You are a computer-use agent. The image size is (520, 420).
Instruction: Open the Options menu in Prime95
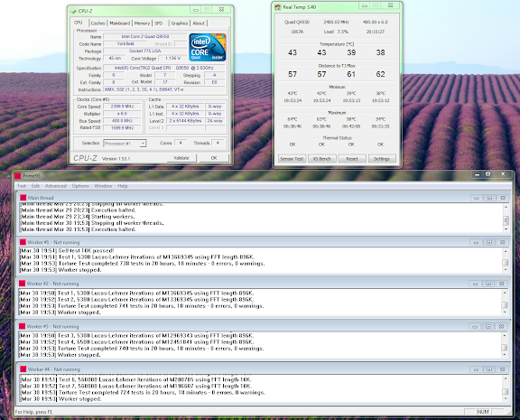point(80,186)
